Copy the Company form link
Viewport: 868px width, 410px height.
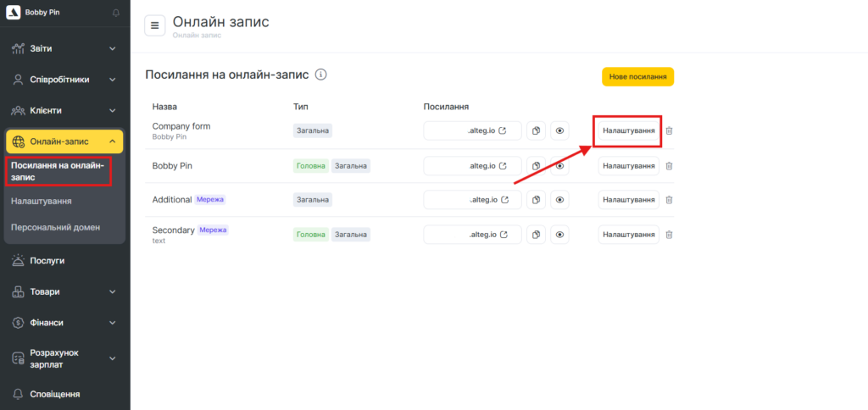pyautogui.click(x=536, y=130)
